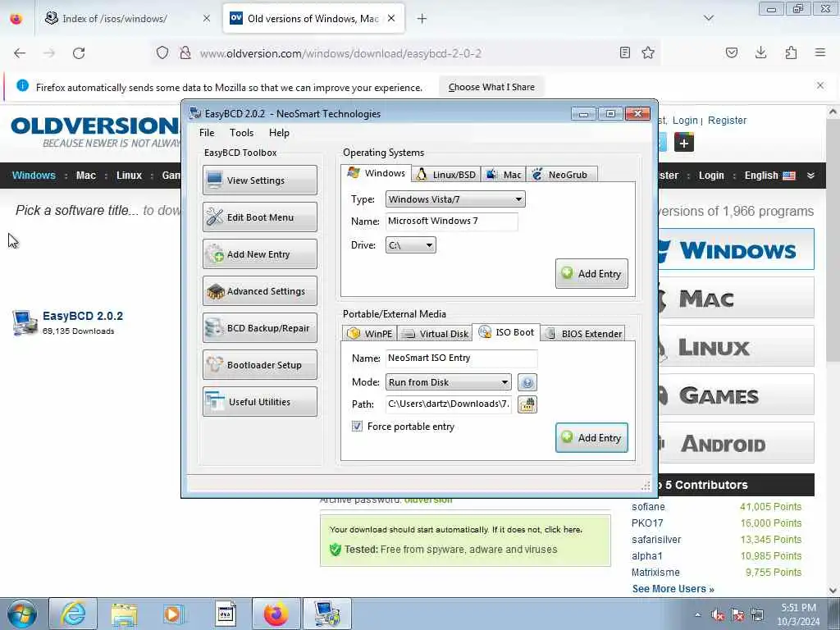Browse for ISO path with folder icon

click(527, 404)
